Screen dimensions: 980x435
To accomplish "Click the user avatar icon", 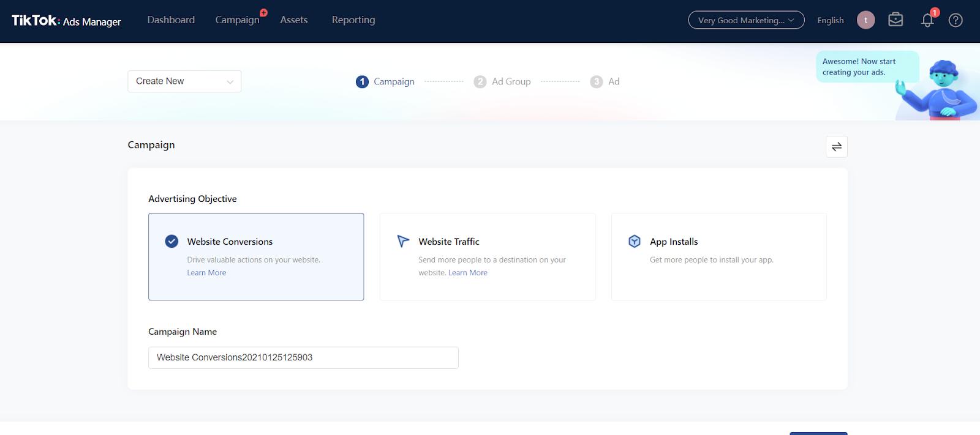I will (865, 20).
